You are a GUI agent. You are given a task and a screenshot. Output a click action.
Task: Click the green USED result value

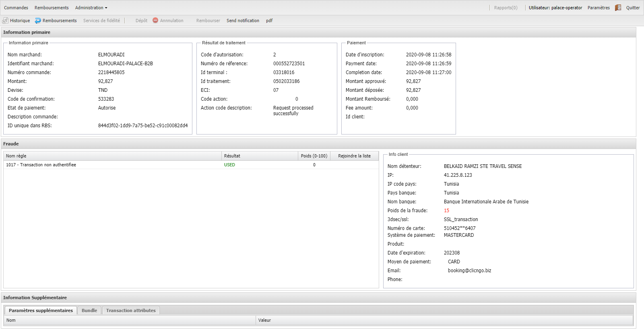point(229,165)
